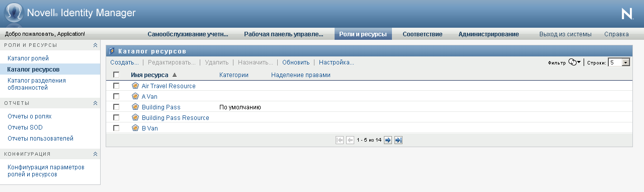Open Отчеты о ролях
644x192 pixels.
(30, 116)
